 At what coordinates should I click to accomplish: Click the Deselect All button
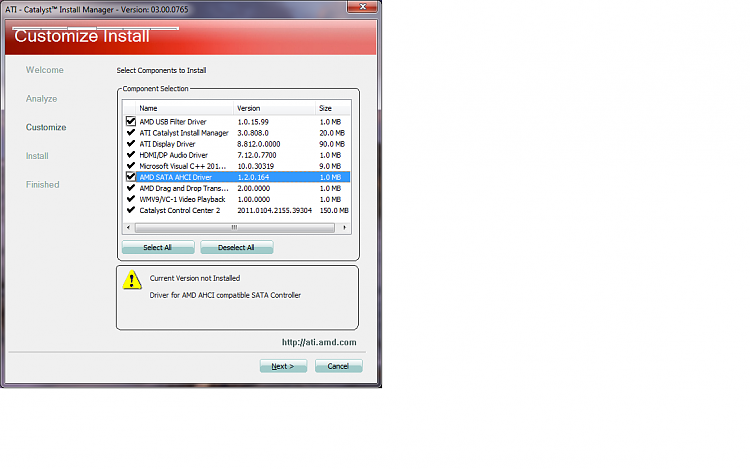pos(236,247)
